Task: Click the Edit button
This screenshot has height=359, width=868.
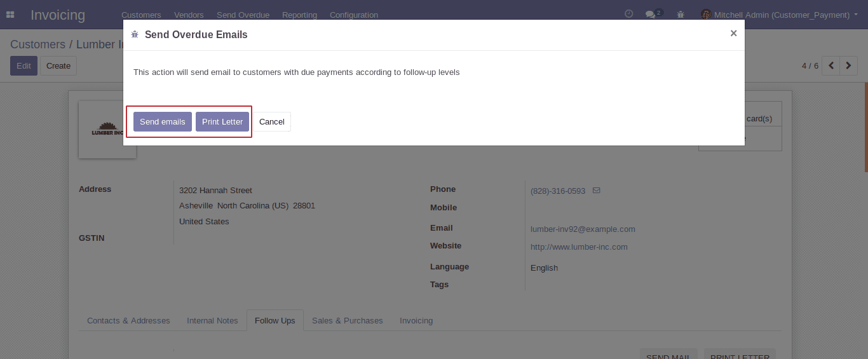Action: pos(24,65)
